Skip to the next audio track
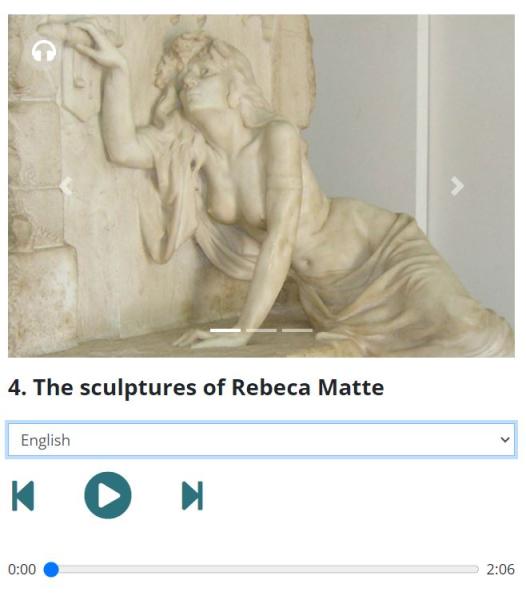 (x=192, y=496)
